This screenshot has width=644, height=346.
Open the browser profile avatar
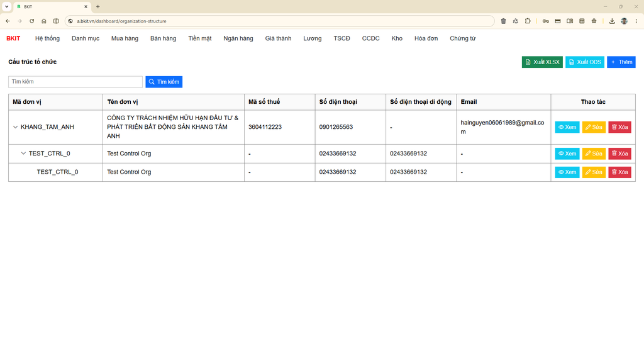[x=625, y=21]
